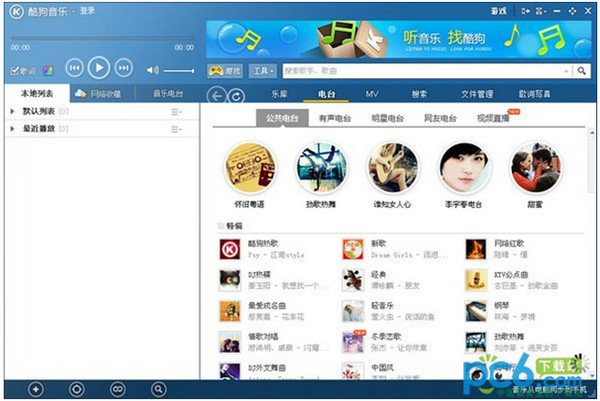The height and width of the screenshot is (401, 600).
Task: Click the search magnifier button
Action: [x=582, y=71]
